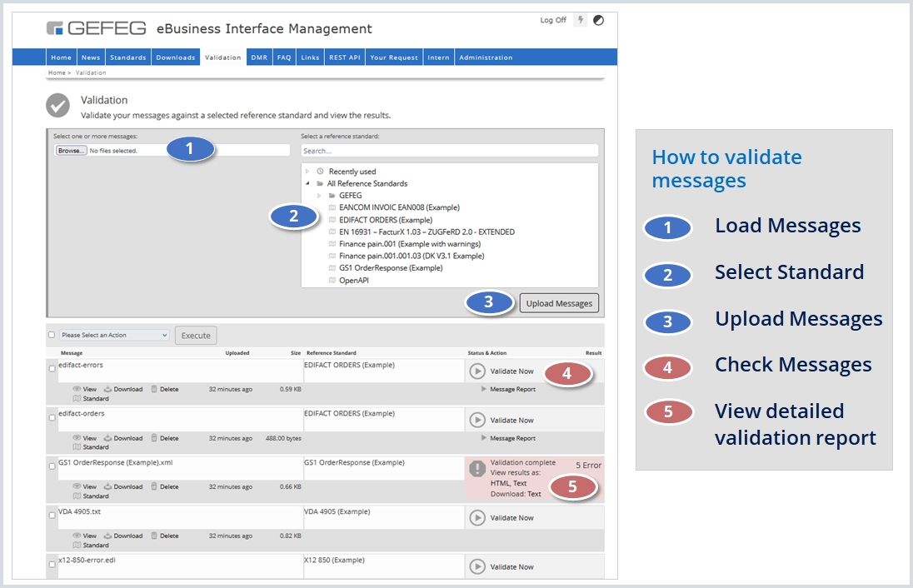
Task: Select the checkbox next to the action selector
Action: tap(52, 335)
